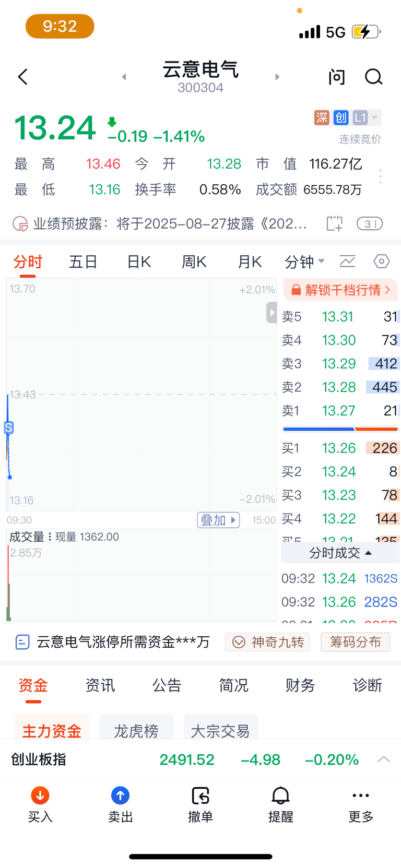Open the search magnifier icon
This screenshot has width=401, height=868.
(373, 77)
